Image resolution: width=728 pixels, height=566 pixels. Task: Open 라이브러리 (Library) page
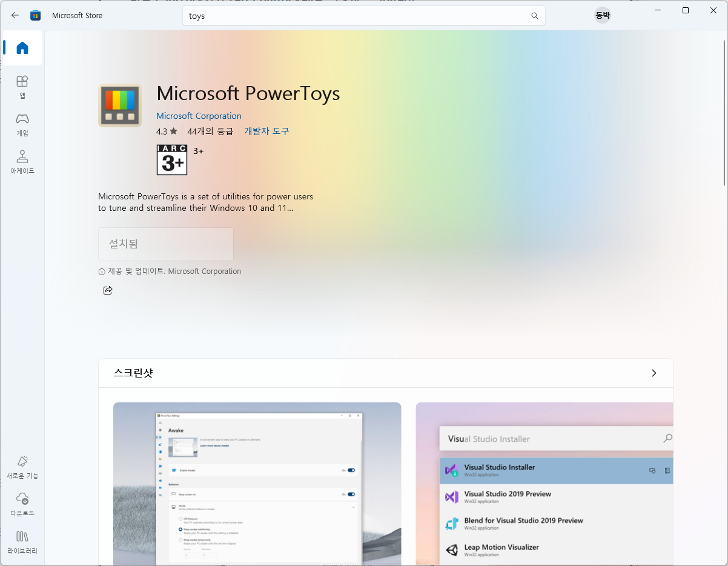[x=22, y=543]
